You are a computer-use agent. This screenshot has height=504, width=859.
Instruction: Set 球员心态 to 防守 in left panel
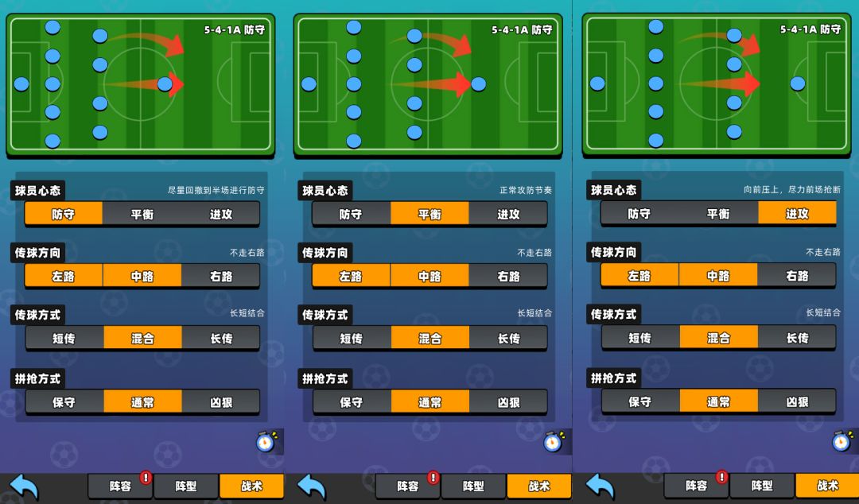click(x=64, y=214)
